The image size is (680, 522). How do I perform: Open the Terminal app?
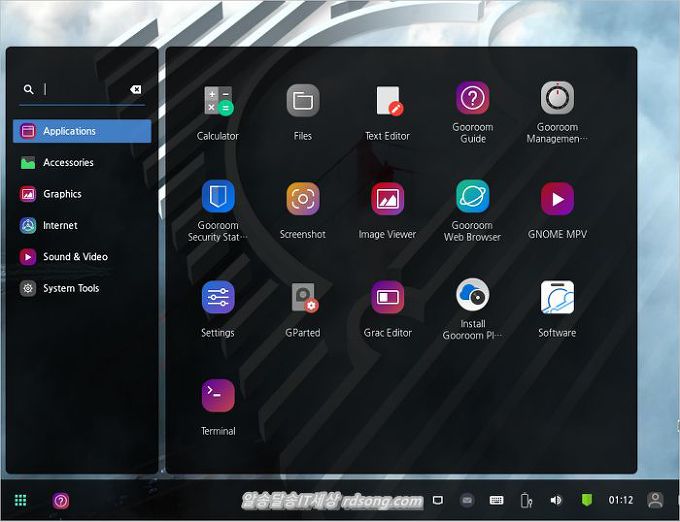(x=218, y=396)
